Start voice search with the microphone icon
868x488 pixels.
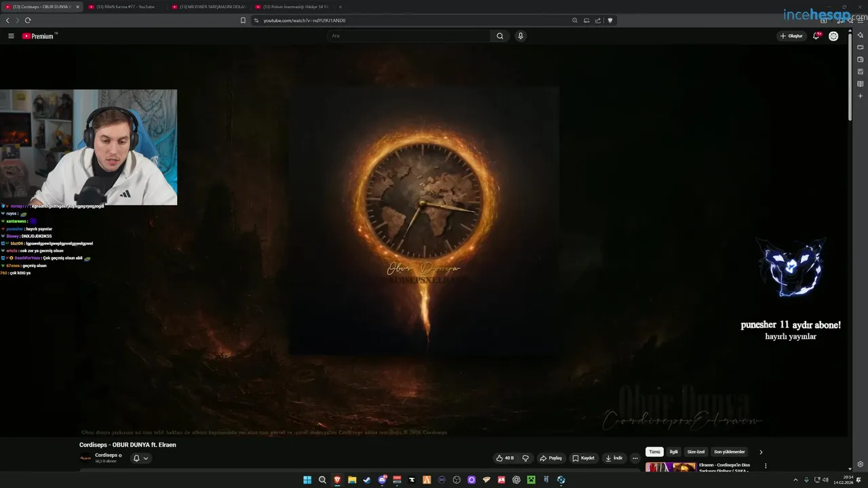tap(520, 36)
